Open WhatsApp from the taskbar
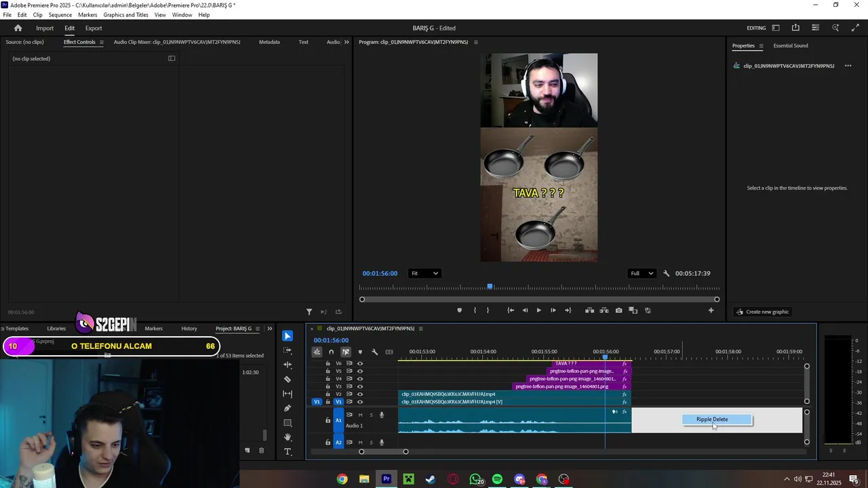 475,479
